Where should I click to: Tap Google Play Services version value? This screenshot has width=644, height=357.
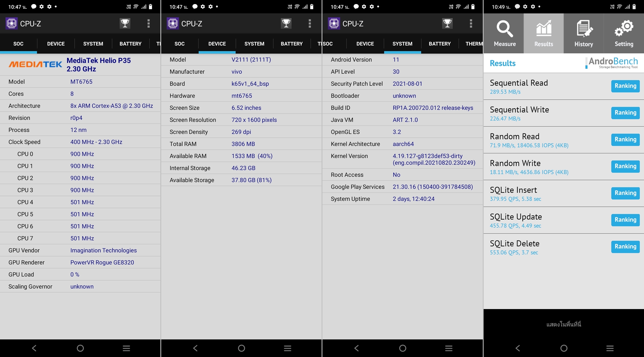[433, 187]
